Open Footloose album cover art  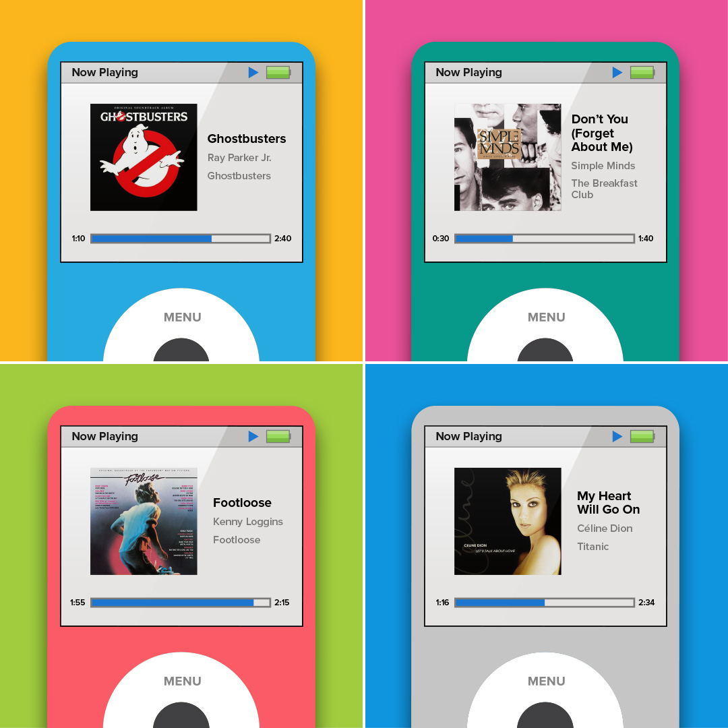[144, 521]
